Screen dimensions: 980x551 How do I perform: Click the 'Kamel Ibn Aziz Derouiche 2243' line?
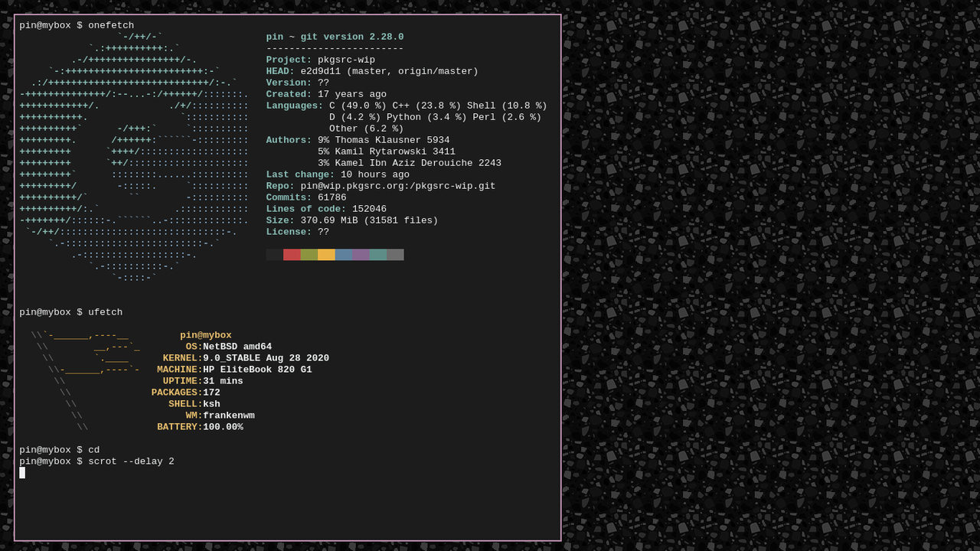coord(410,163)
